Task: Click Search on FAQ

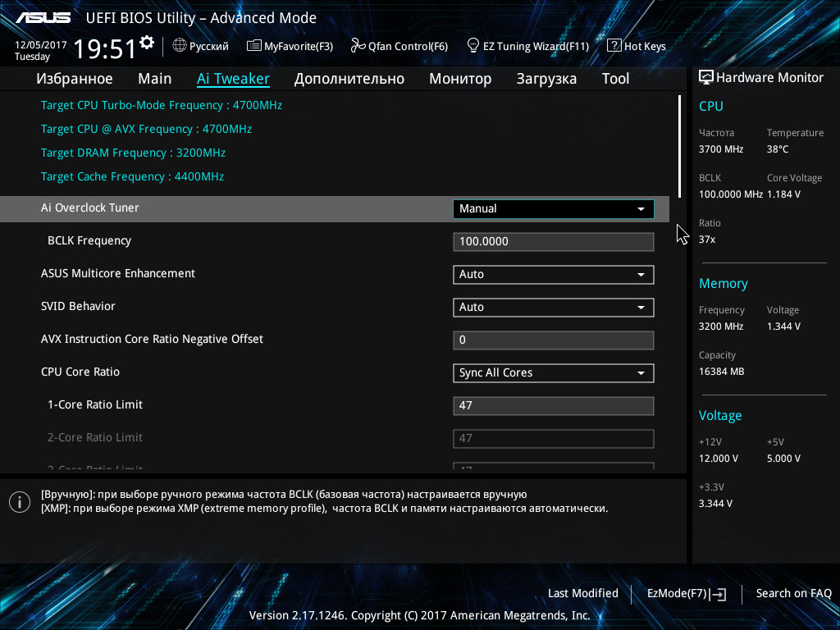Action: (x=793, y=594)
